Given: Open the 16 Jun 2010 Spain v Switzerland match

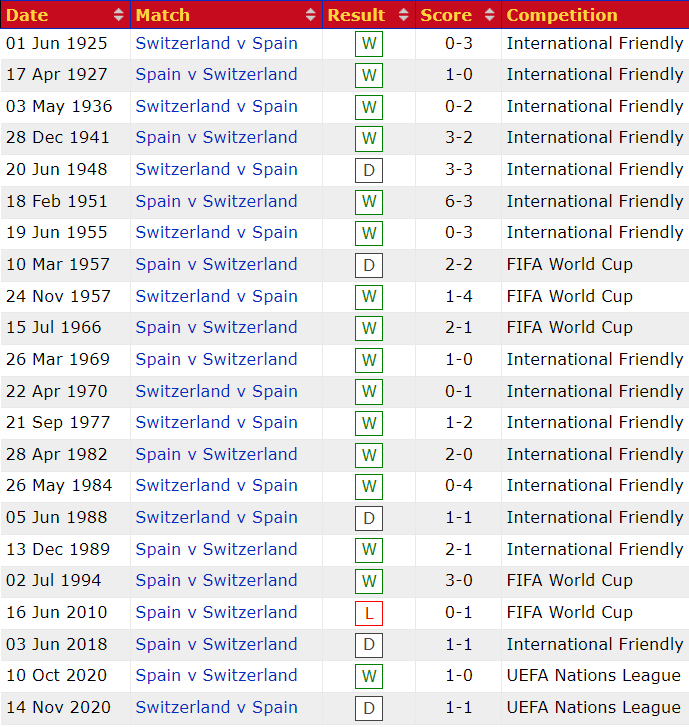Looking at the screenshot, I should pos(216,612).
